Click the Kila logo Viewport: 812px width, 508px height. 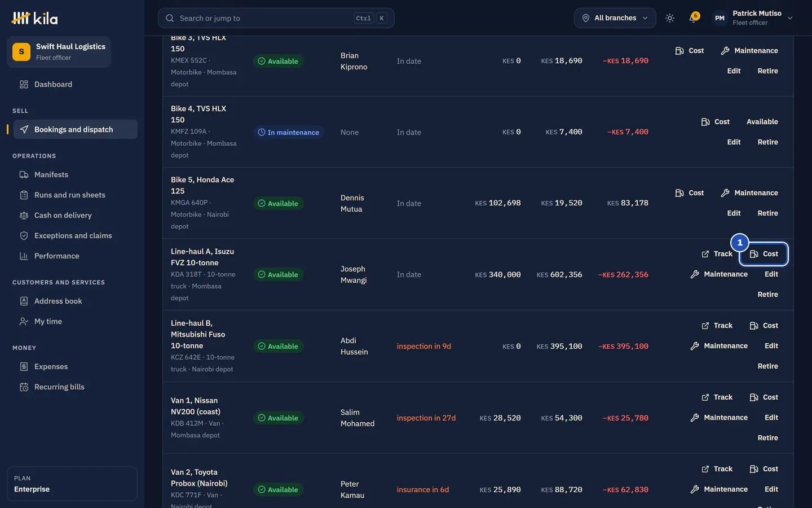pyautogui.click(x=34, y=18)
